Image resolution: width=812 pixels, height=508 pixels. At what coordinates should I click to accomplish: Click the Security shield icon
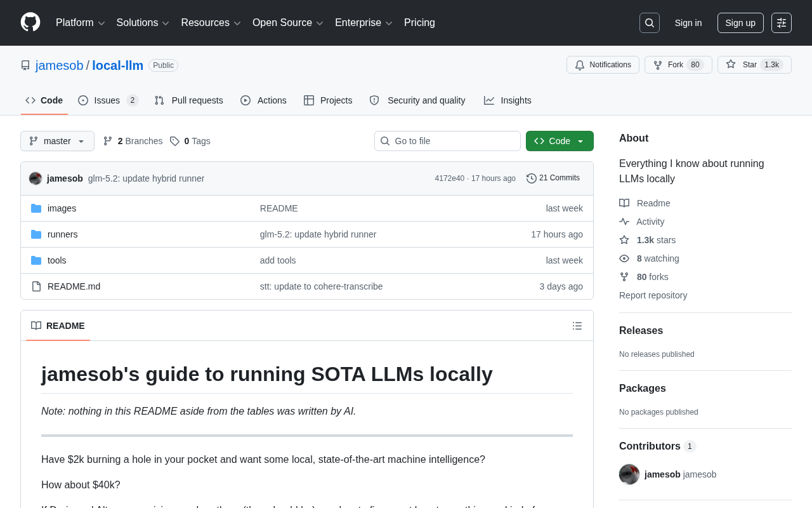[x=374, y=100]
